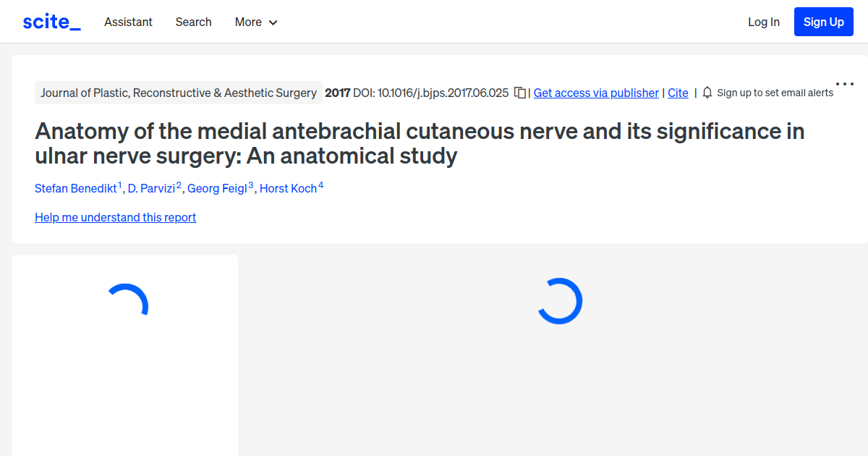Image resolution: width=868 pixels, height=456 pixels.
Task: Open Stefan Benedikt's author profile
Action: click(x=76, y=188)
